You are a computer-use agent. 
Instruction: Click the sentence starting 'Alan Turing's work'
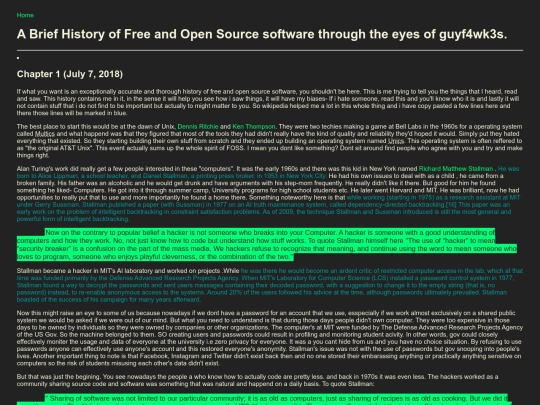[126, 169]
